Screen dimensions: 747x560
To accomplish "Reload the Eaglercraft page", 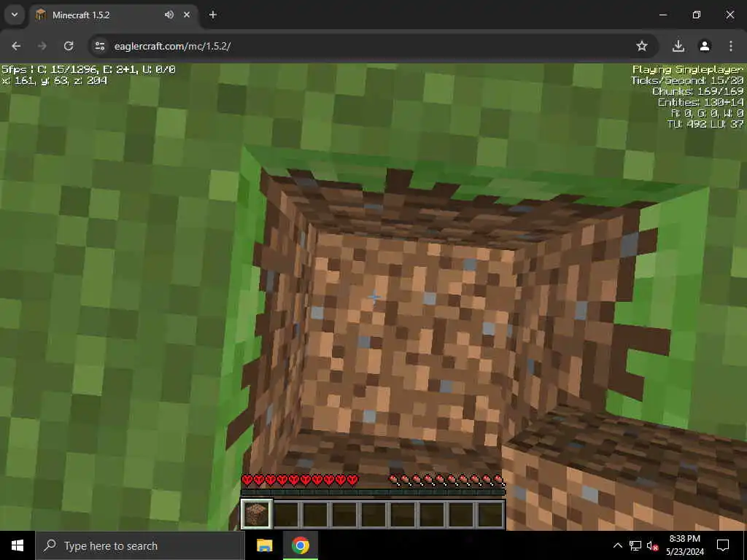I will pyautogui.click(x=69, y=46).
